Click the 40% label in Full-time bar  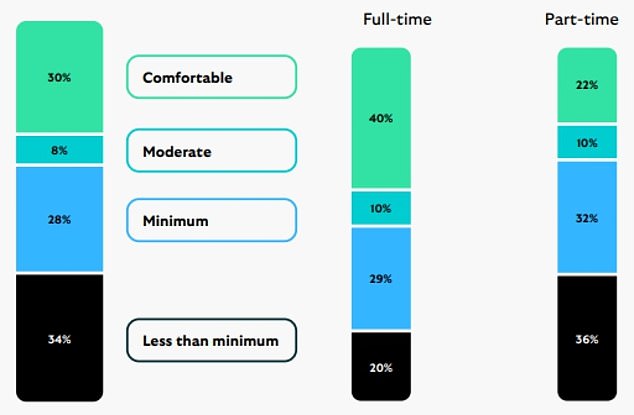coord(381,118)
